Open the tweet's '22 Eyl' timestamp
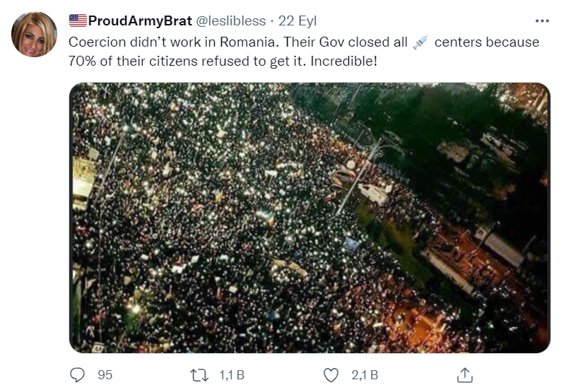Viewport: 566px width, 392px height. (x=297, y=20)
